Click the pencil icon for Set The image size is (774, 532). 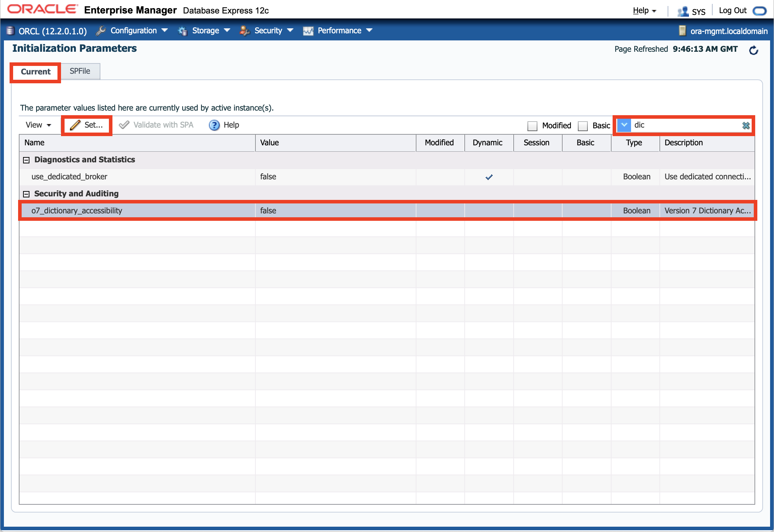pyautogui.click(x=75, y=125)
